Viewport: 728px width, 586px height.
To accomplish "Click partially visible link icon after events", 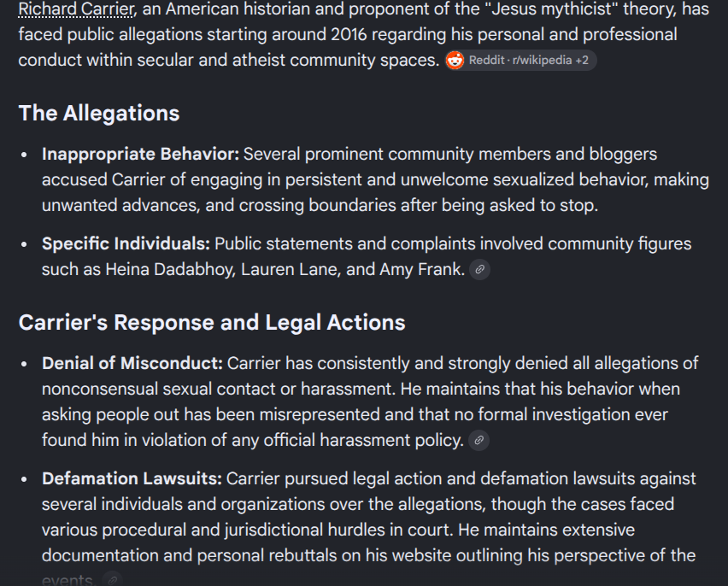I will click(x=112, y=579).
